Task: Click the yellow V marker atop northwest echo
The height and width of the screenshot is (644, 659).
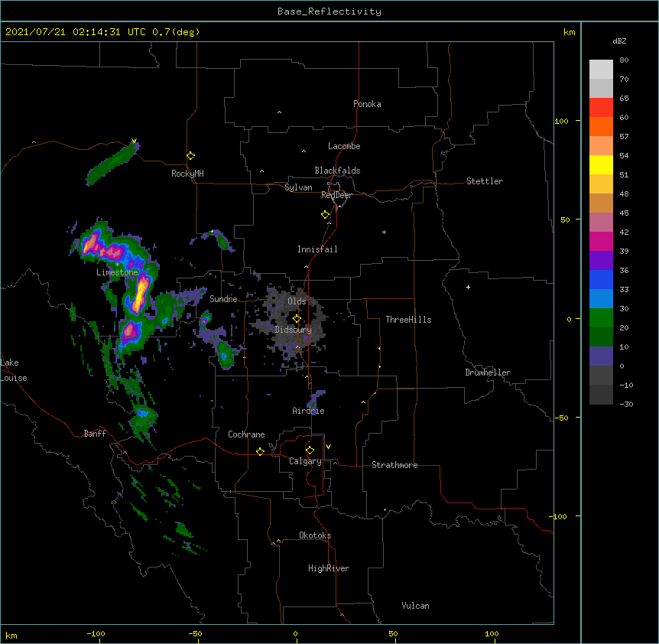Action: click(134, 141)
